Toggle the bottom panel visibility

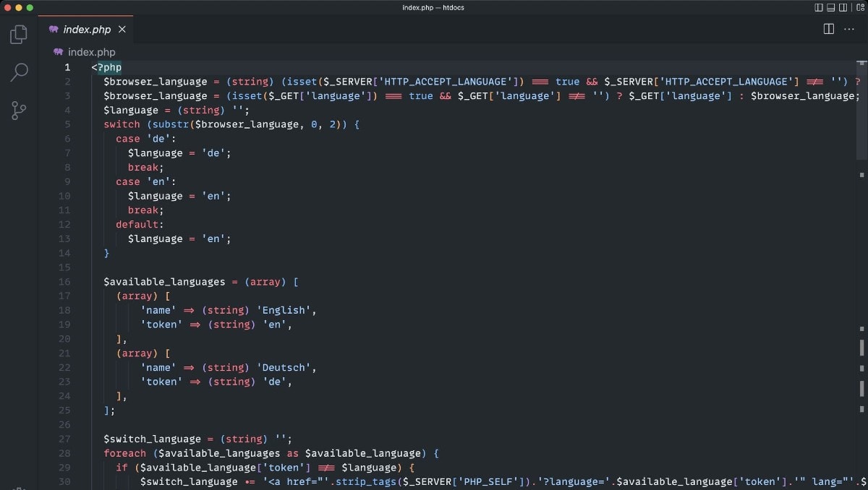(x=831, y=7)
